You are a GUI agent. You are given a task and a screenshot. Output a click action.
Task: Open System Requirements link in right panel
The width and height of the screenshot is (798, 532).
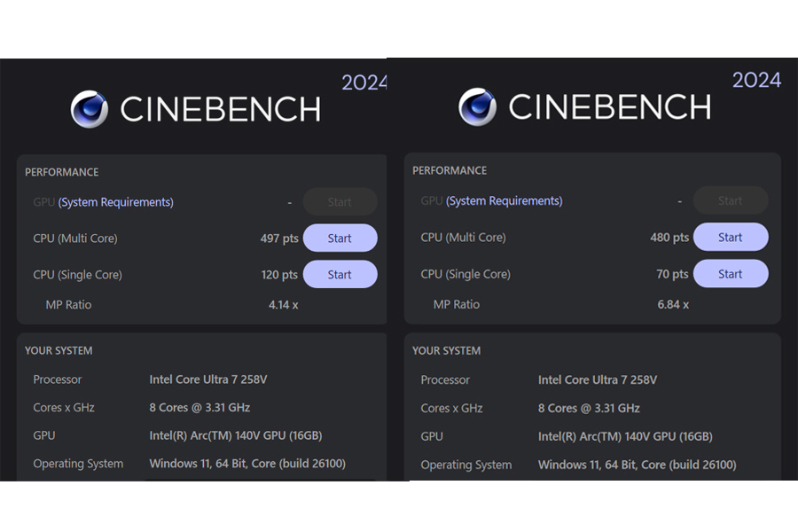505,200
